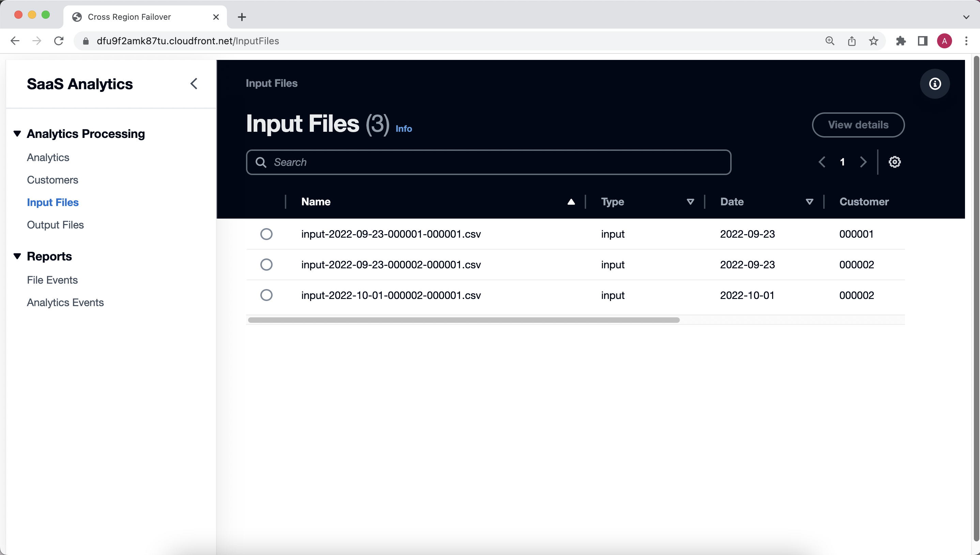Select input-2022-10-01-000002-000001.csv radio button
980x555 pixels.
pos(266,295)
